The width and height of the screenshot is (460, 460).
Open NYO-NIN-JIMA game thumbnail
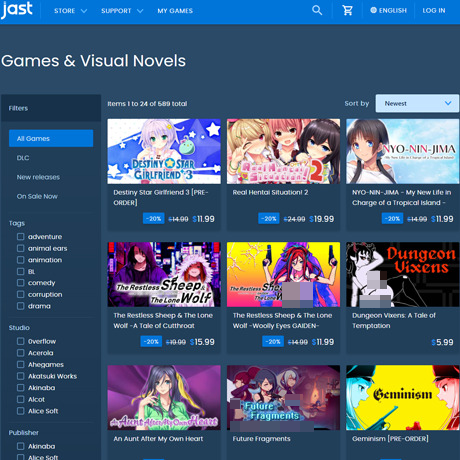[403, 151]
